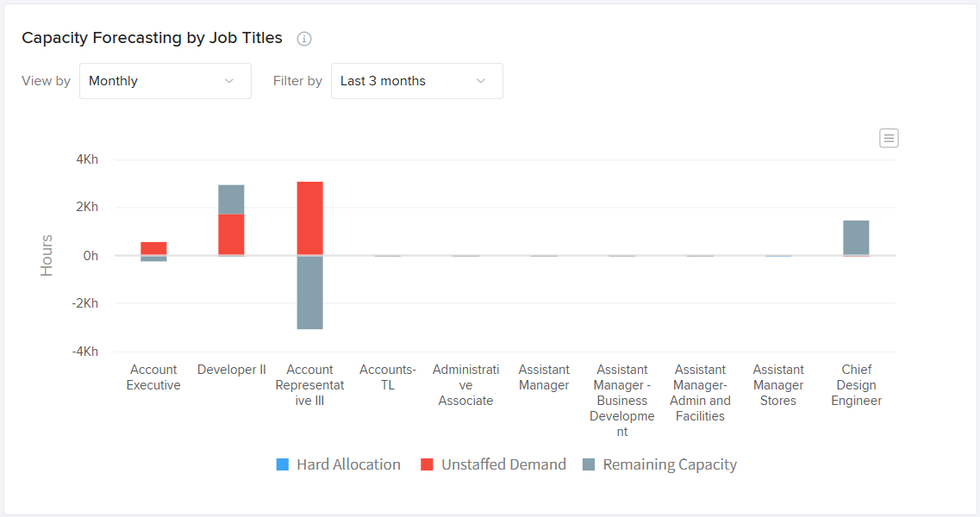980x517 pixels.
Task: Open the chart hamburger menu icon
Action: [889, 138]
